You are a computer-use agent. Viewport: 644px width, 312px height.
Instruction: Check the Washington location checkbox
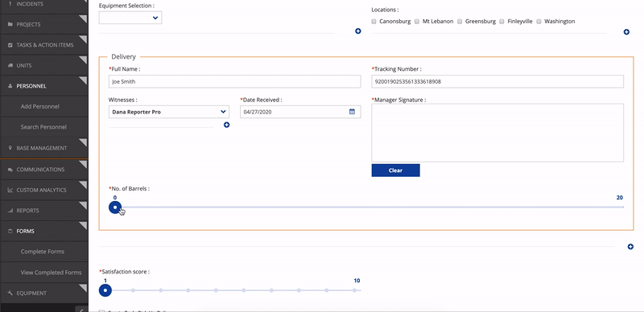tap(539, 22)
